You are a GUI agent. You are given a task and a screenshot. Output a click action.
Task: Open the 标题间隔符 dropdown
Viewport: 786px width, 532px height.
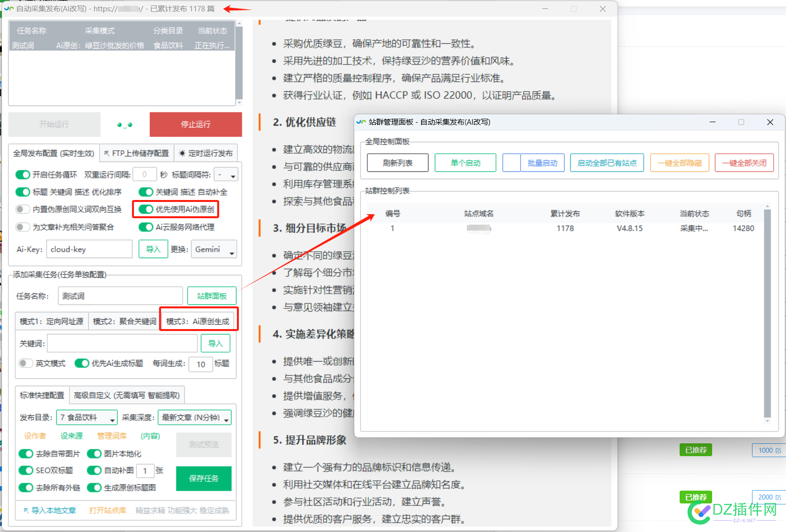(x=227, y=174)
